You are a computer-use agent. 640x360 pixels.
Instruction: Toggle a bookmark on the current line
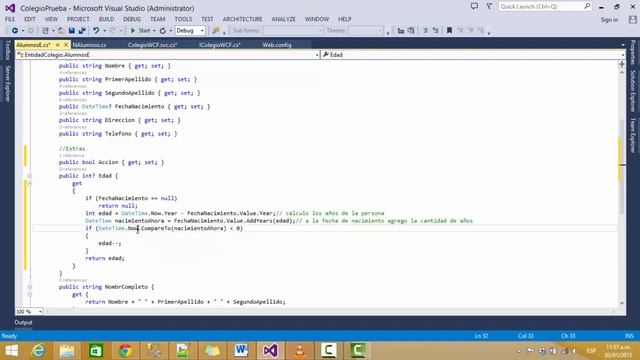pos(449,31)
